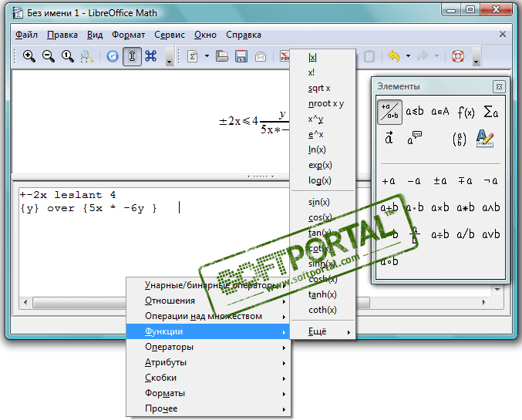The image size is (522, 420).
Task: Insert the a∨b boolean OR element
Action: point(491,234)
